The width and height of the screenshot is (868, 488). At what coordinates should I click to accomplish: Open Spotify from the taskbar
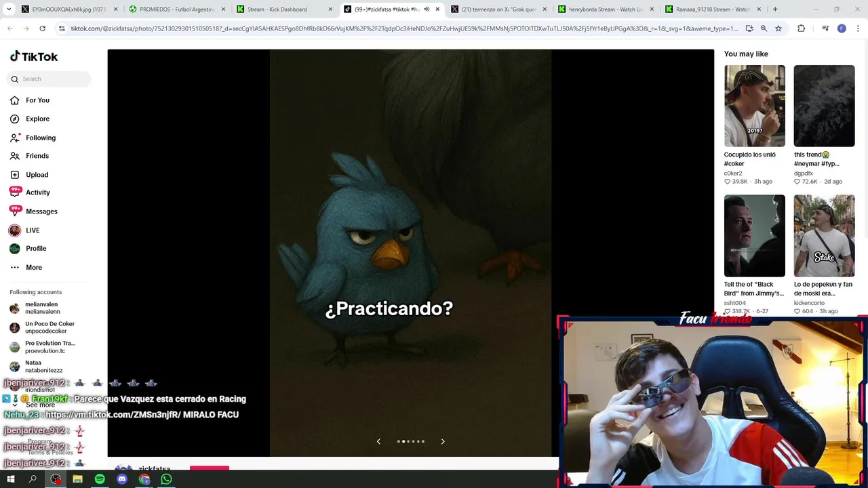tap(100, 479)
